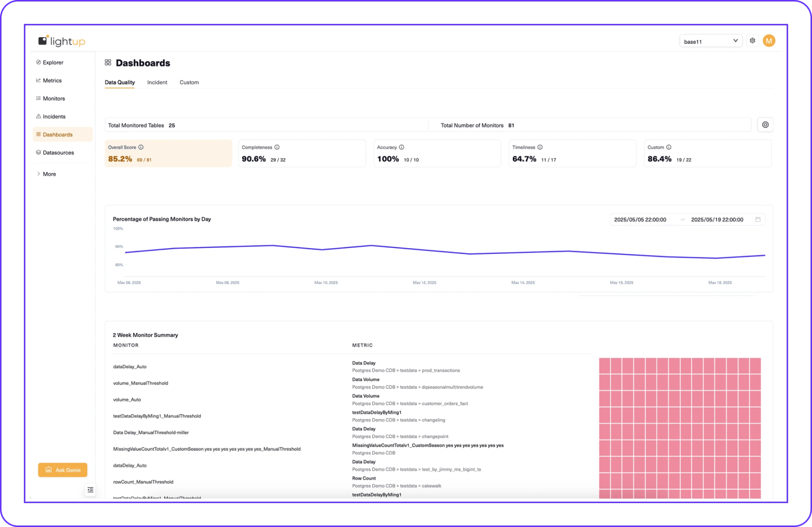The image size is (812, 527).
Task: Switch to the Incident tab
Action: click(157, 82)
